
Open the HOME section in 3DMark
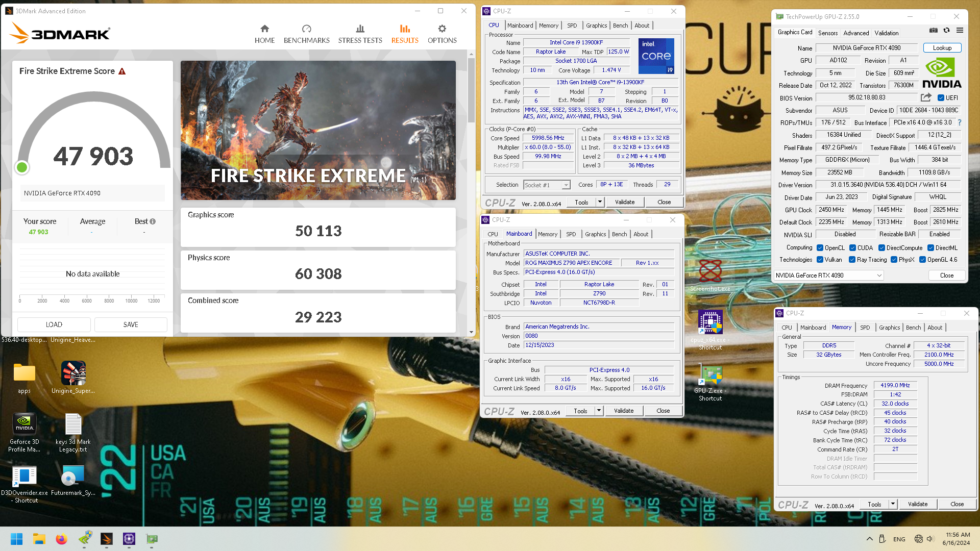264,34
